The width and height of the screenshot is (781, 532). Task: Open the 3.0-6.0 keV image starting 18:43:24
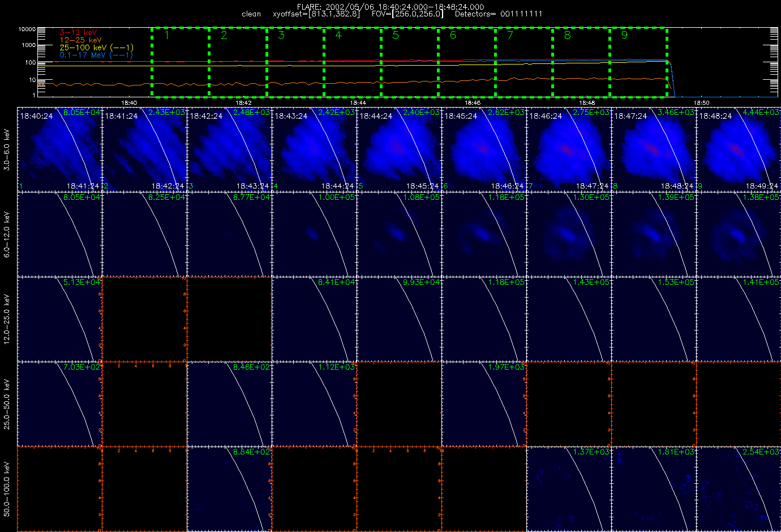pyautogui.click(x=314, y=149)
